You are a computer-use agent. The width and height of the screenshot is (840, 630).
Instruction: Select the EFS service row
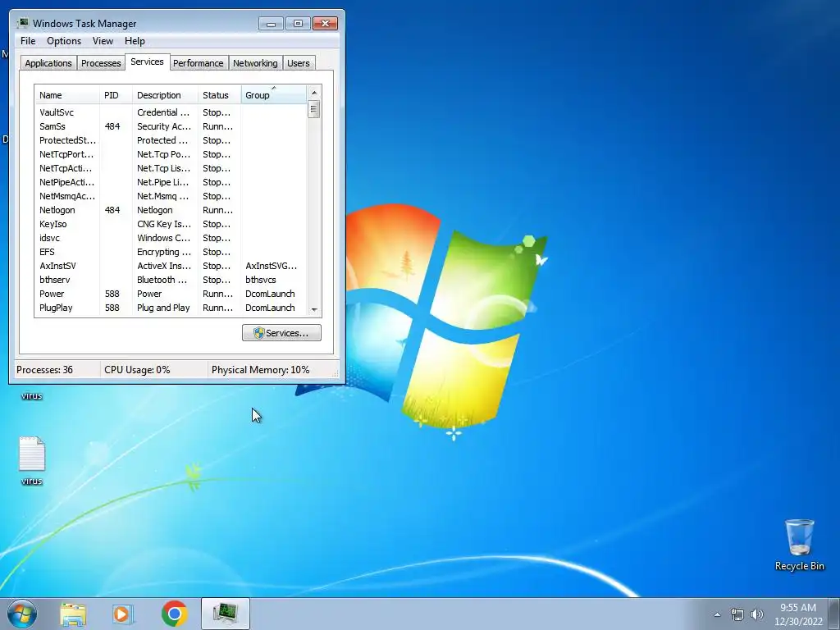(171, 252)
